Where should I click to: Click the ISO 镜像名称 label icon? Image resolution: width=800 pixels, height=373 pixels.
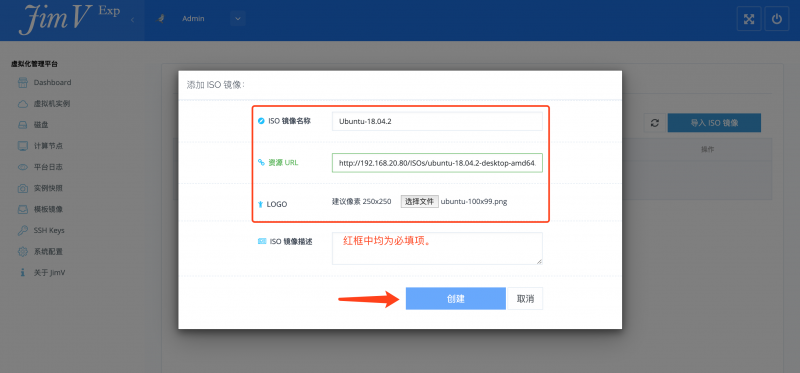pyautogui.click(x=261, y=121)
